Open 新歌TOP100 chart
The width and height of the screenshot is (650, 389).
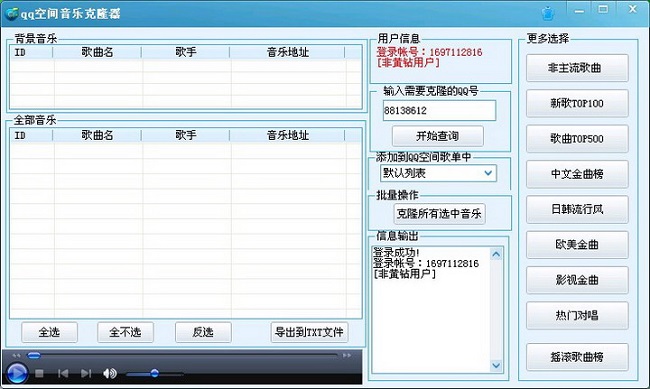pyautogui.click(x=577, y=103)
